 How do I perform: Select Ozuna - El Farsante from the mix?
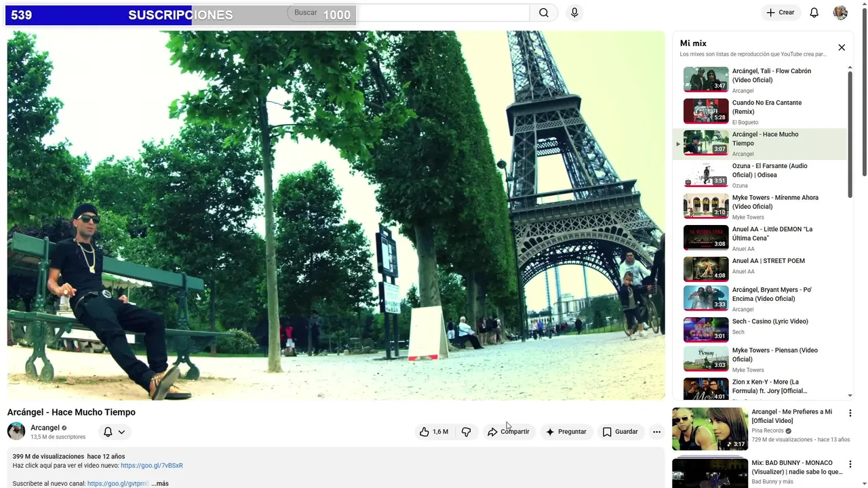(759, 175)
